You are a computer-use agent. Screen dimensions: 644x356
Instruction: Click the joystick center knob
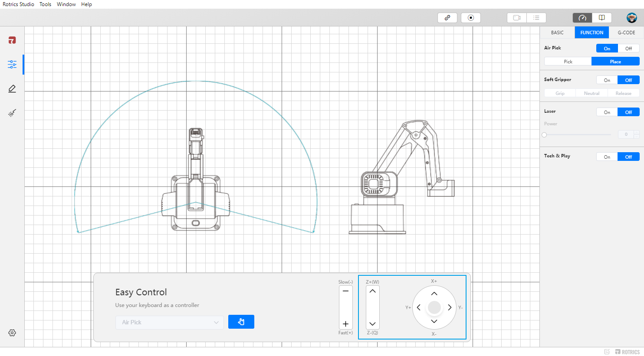click(x=434, y=307)
